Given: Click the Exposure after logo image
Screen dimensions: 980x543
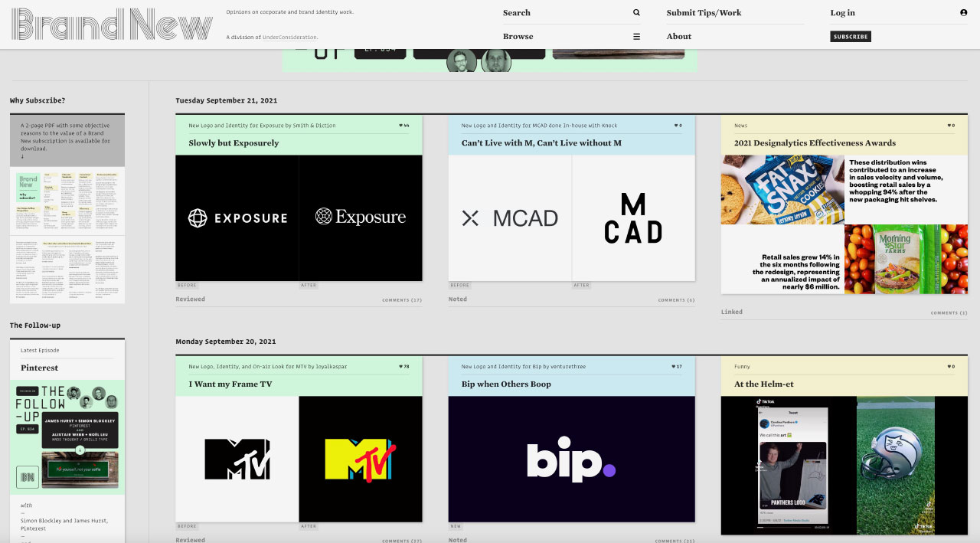Looking at the screenshot, I should 361,218.
